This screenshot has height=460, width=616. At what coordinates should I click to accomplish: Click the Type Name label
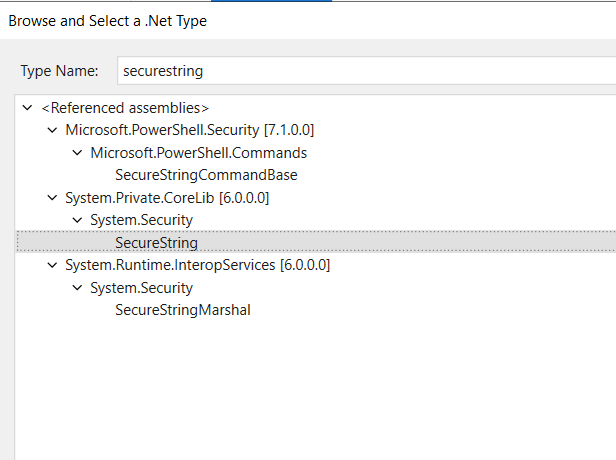click(x=59, y=71)
